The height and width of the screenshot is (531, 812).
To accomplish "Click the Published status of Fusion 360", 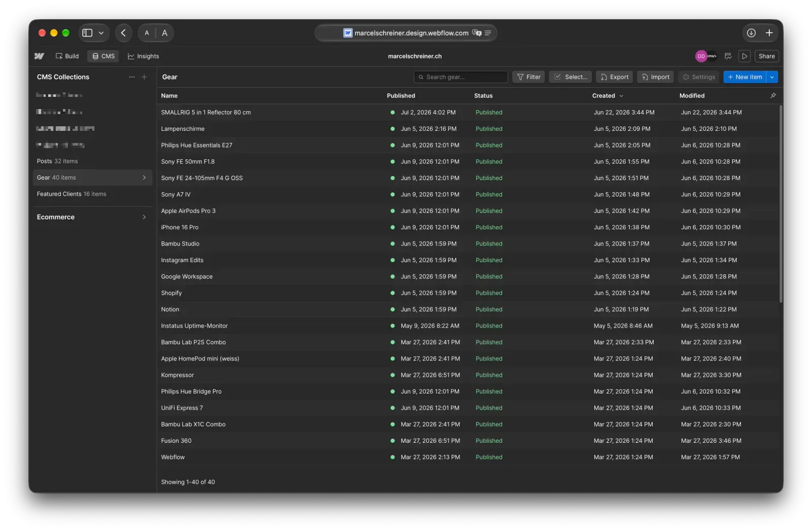I will tap(489, 441).
